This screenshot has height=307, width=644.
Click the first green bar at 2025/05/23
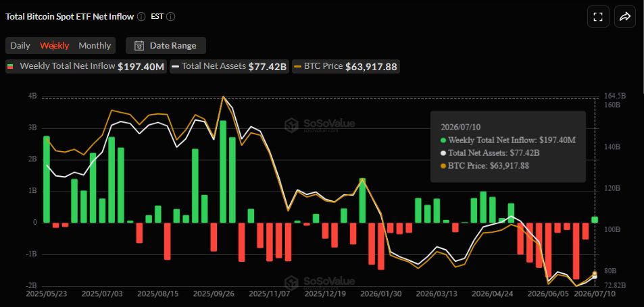[47, 179]
